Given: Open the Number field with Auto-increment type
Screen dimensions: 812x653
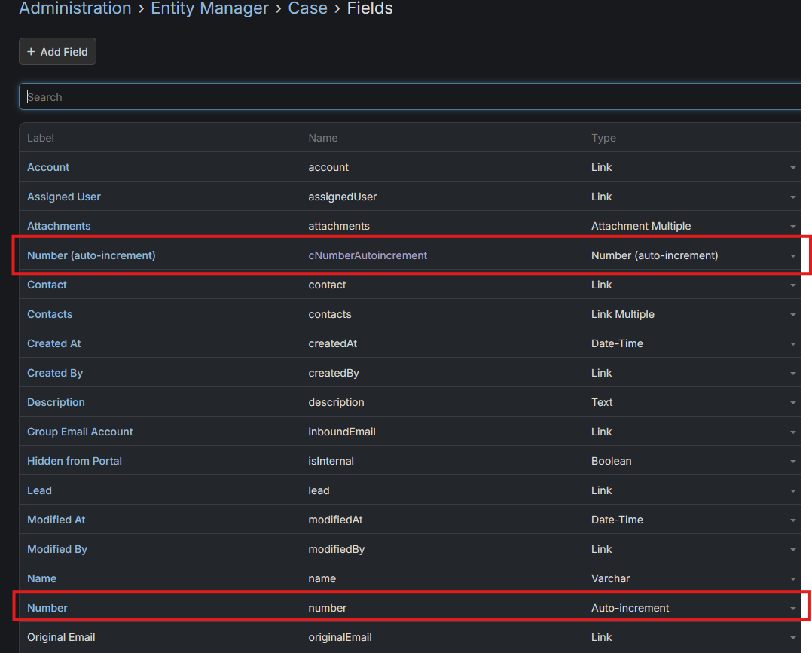Looking at the screenshot, I should tap(47, 608).
